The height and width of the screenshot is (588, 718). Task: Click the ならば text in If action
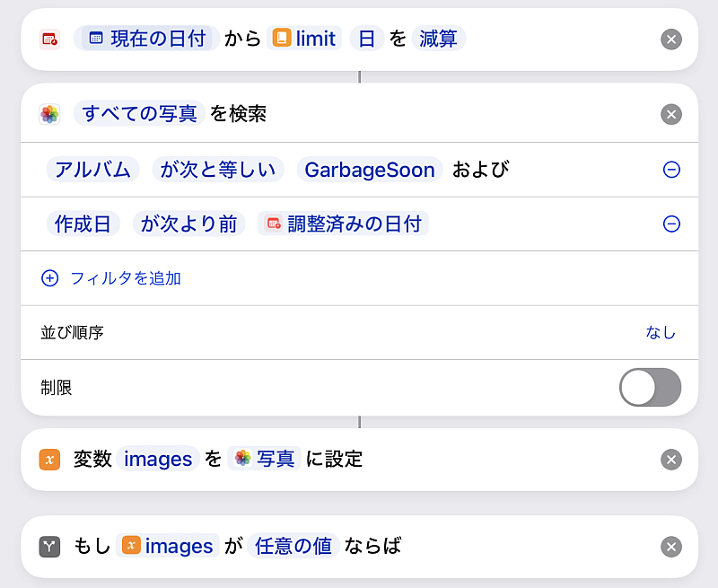pyautogui.click(x=372, y=546)
